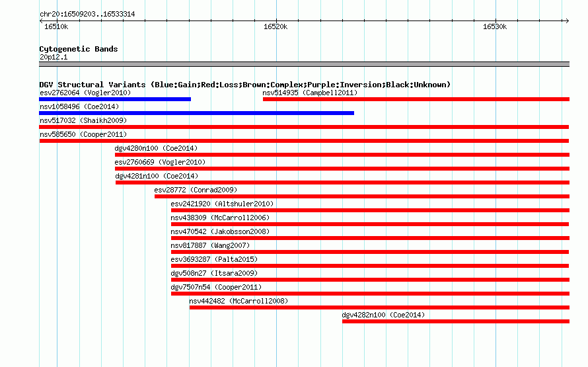The image size is (588, 367).
Task: Select the red nsv514935 loss bar
Action: [x=416, y=99]
